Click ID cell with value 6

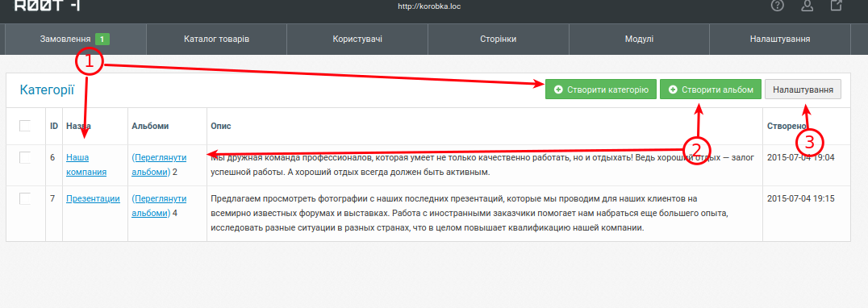[52, 157]
